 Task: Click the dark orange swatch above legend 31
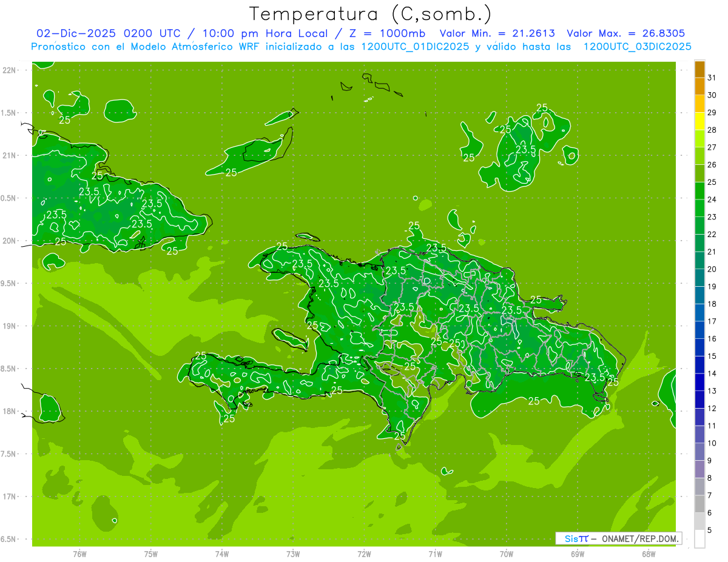click(699, 69)
